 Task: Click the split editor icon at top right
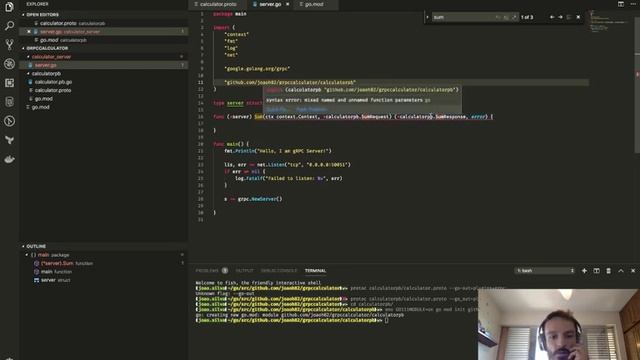(620, 4)
